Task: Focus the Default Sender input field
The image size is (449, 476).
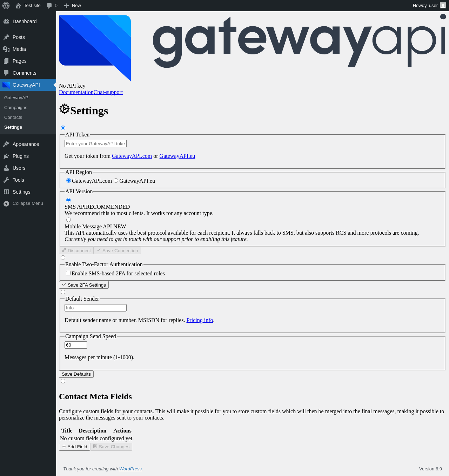Action: point(95,308)
